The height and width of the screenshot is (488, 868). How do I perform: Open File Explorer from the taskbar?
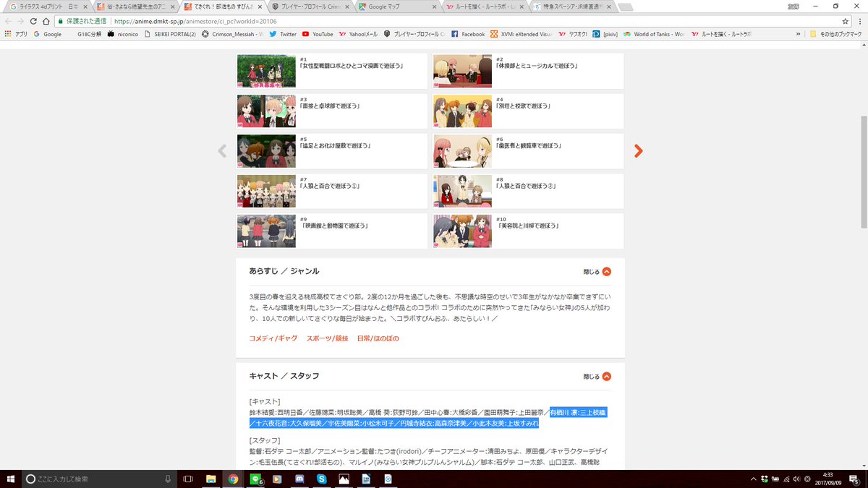[211, 479]
